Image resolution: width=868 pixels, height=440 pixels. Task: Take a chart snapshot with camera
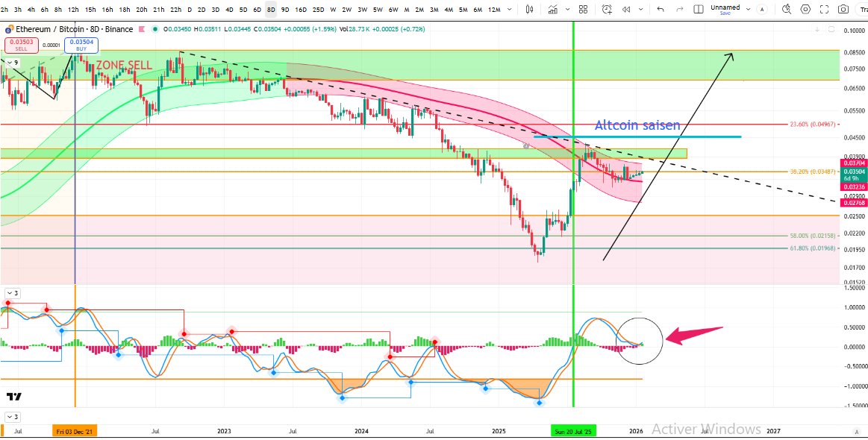[x=843, y=10]
